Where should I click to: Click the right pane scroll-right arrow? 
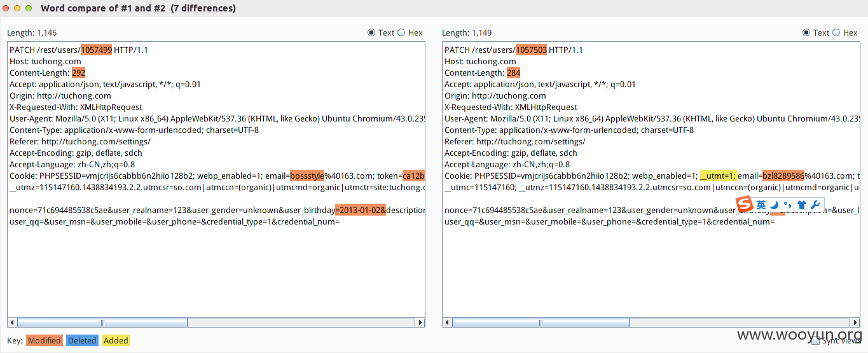855,322
